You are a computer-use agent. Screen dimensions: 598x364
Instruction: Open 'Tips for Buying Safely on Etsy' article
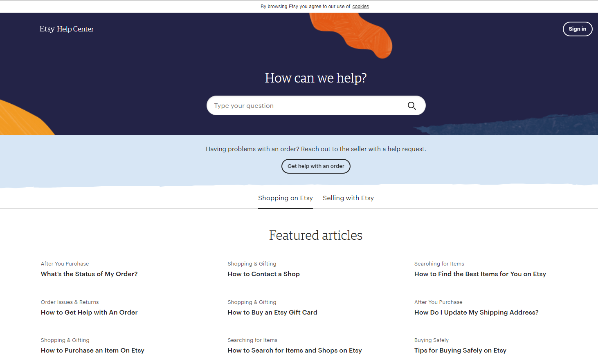(460, 351)
